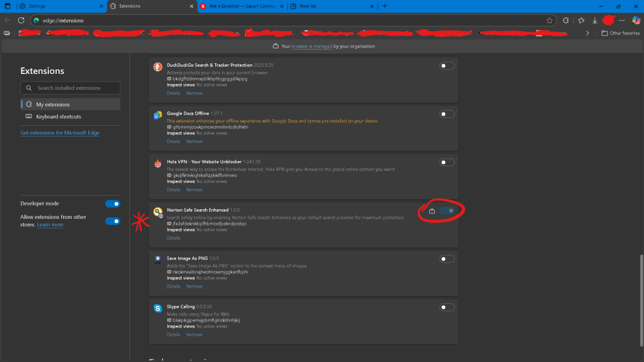Click the Save Image As PNG icon

(x=157, y=259)
